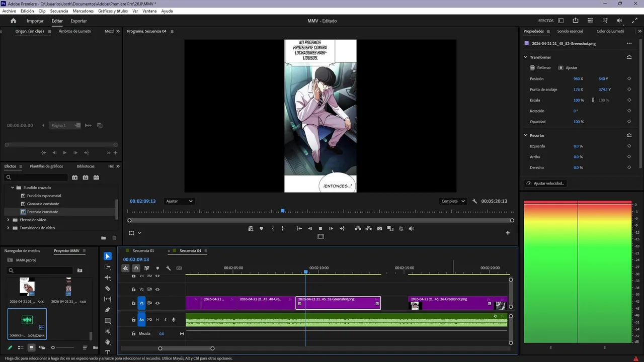Toggle snap in timeline
The height and width of the screenshot is (362, 644).
136,268
